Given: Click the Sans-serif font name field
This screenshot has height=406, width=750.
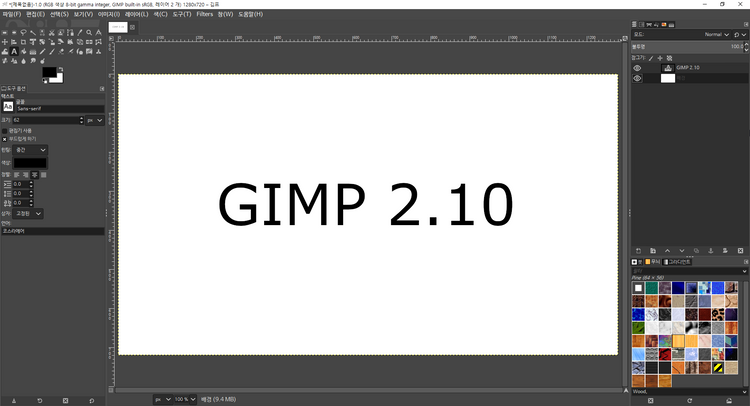Looking at the screenshot, I should [60, 109].
